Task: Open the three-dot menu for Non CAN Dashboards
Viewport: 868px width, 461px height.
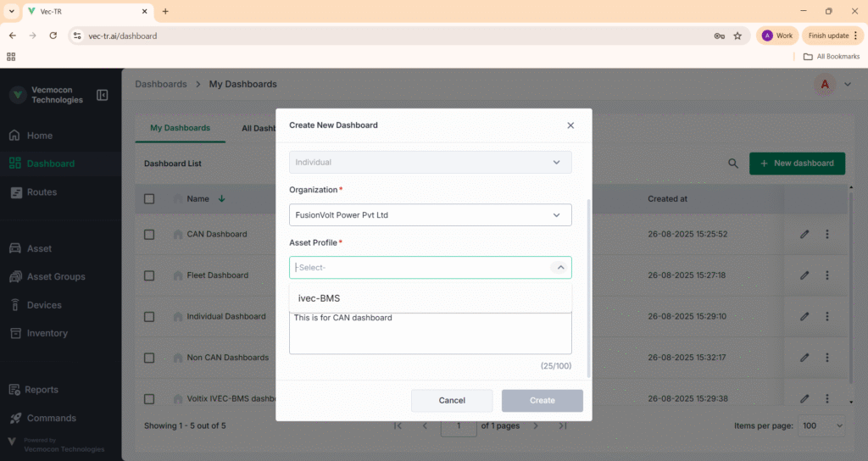Action: pos(827,358)
